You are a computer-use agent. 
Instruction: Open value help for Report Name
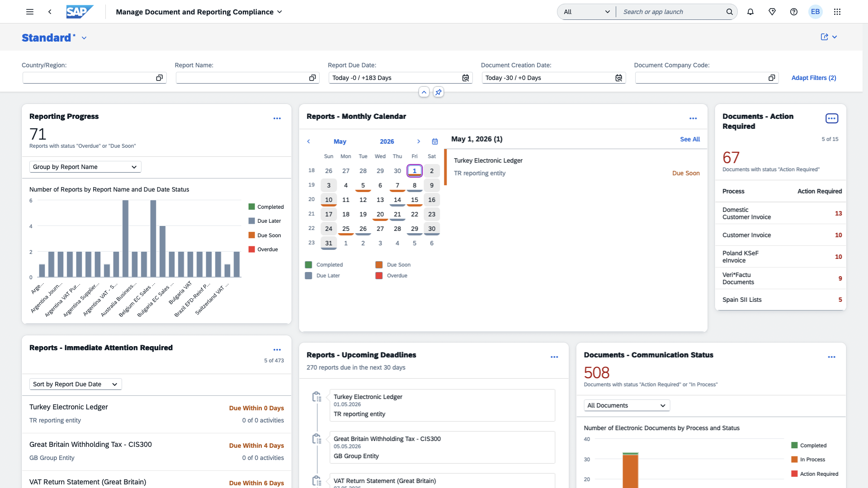pyautogui.click(x=312, y=78)
